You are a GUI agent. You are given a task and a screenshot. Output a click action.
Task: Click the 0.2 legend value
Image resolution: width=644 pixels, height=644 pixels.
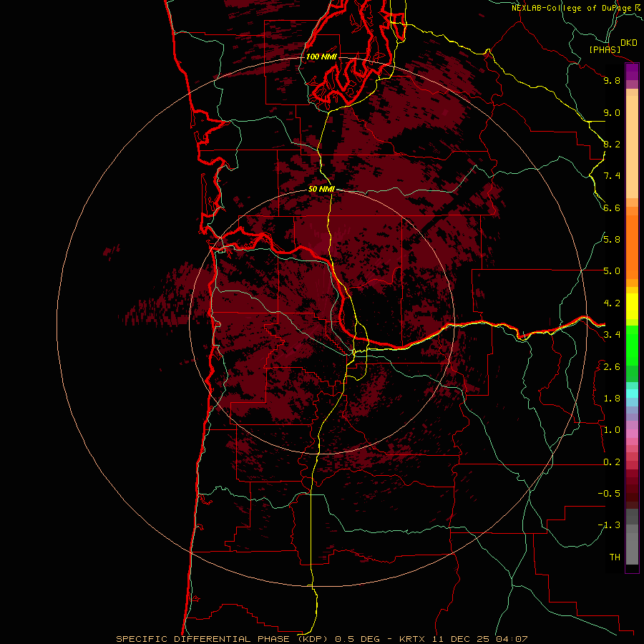612,462
